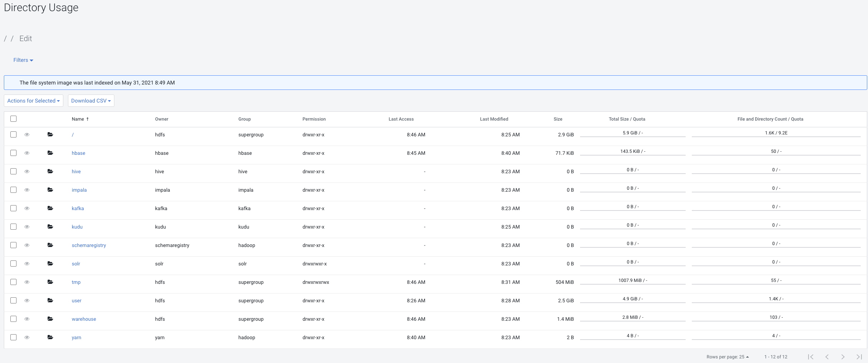Click the folder icon in the yarn row
The width and height of the screenshot is (868, 363).
tap(50, 337)
